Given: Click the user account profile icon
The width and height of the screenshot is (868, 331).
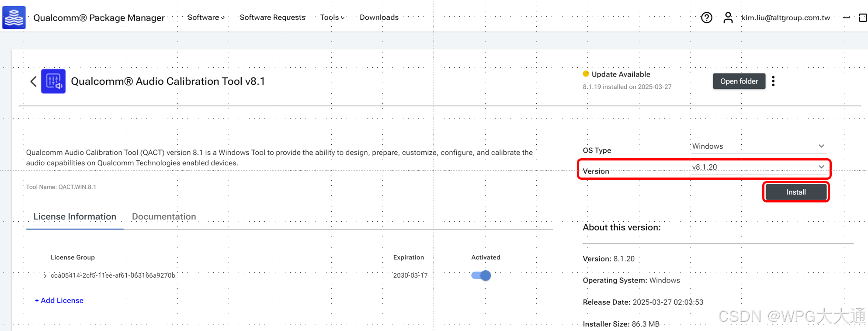Looking at the screenshot, I should click(728, 17).
